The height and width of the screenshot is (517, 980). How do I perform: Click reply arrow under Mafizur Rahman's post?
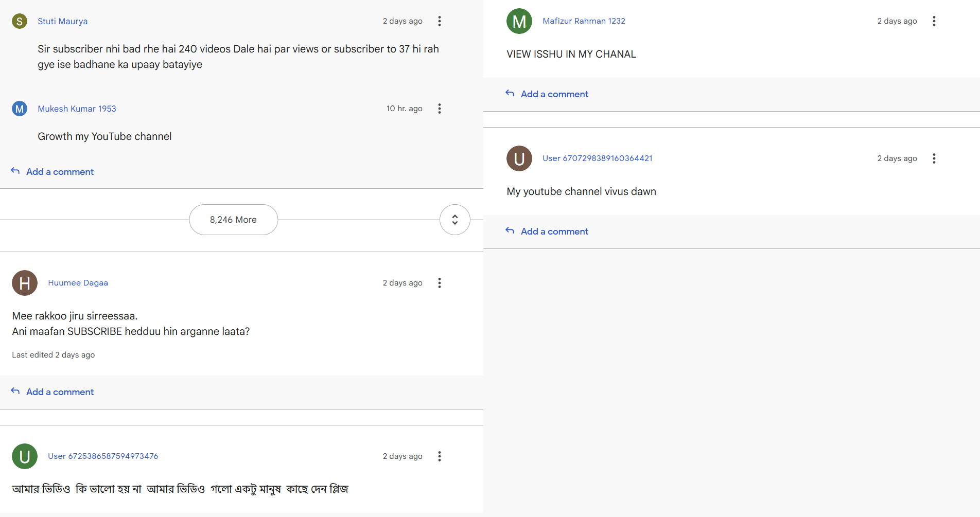click(x=510, y=93)
